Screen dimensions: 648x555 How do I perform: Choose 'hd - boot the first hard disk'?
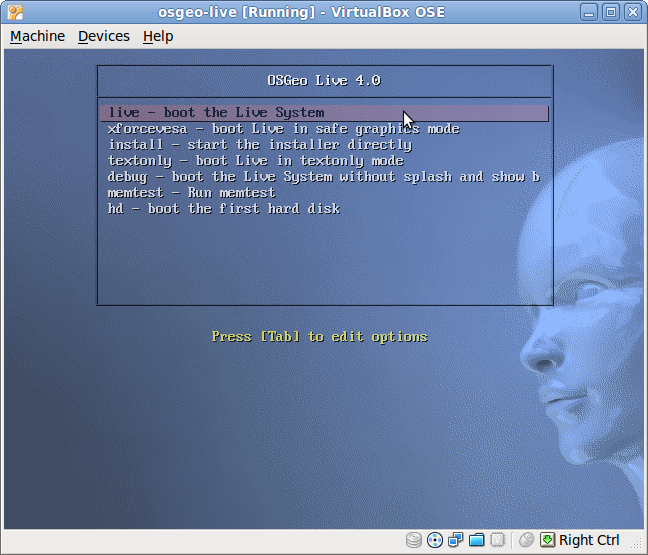[223, 209]
